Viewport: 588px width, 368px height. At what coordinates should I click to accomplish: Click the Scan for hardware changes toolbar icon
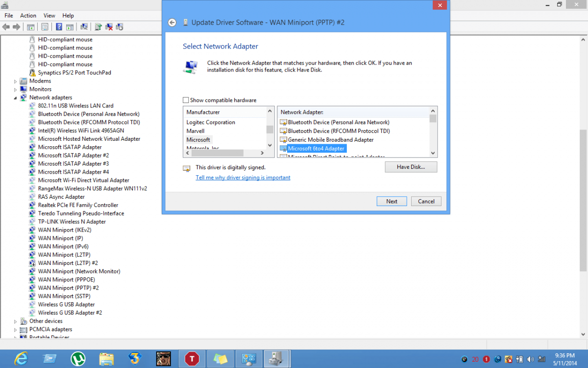point(85,26)
